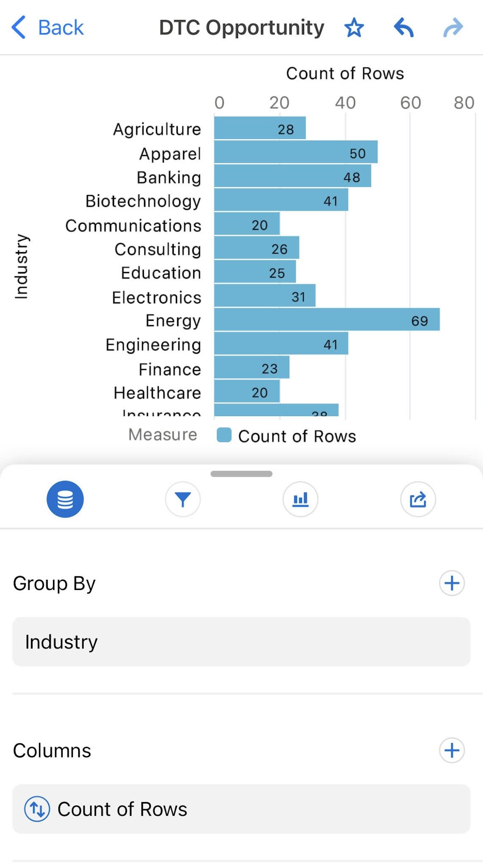
Task: Select the Industry grouping field
Action: (241, 642)
